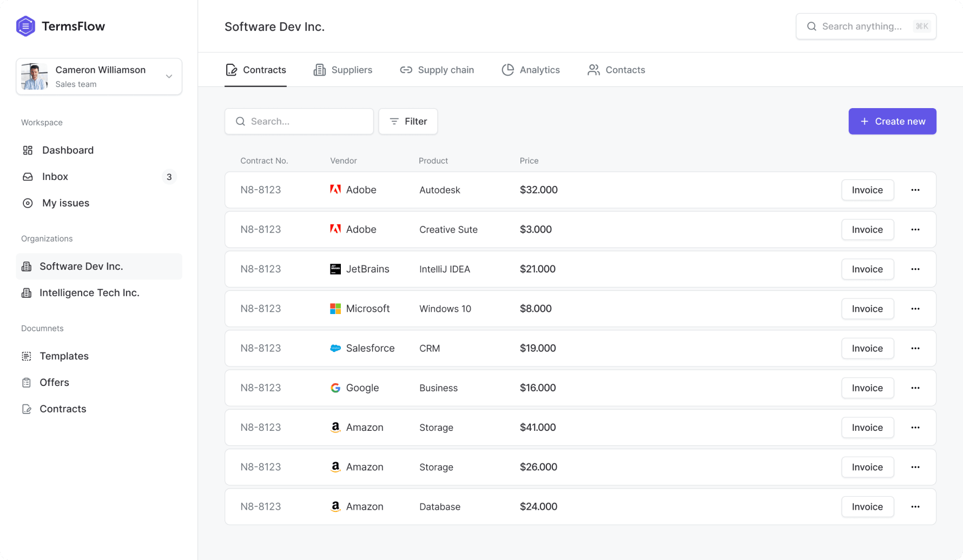Click the Adobe logo in Autodesk row

point(335,190)
